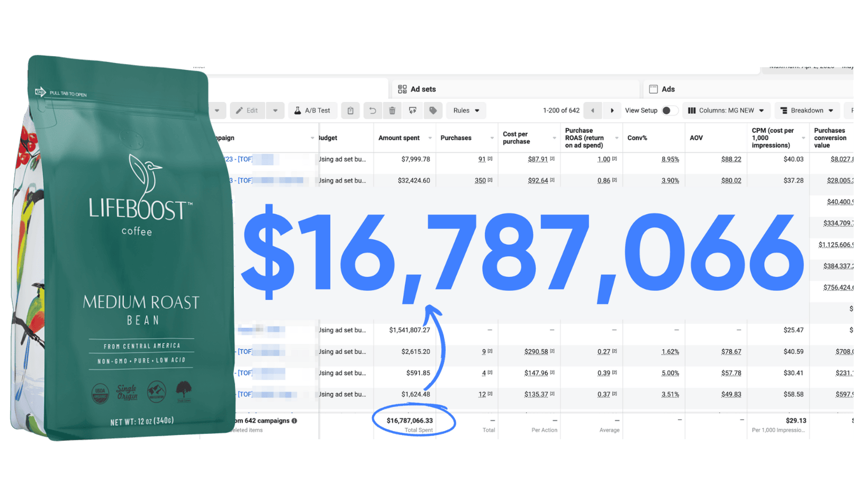Go to previous page of campaigns
868x489 pixels.
click(x=593, y=111)
